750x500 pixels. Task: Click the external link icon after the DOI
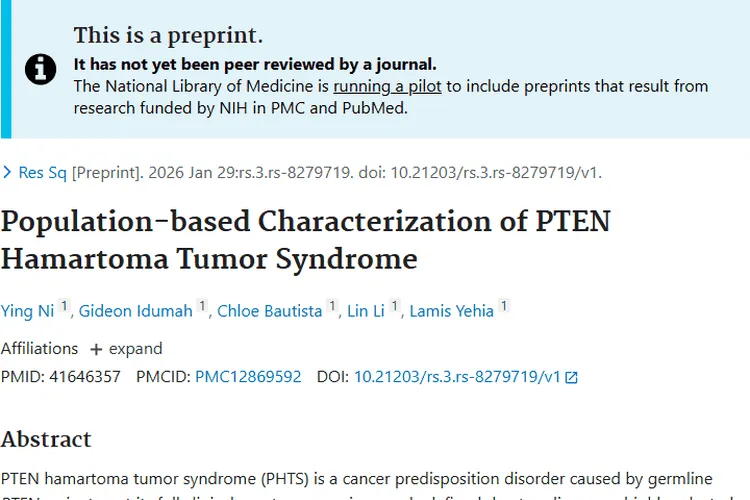(x=572, y=378)
